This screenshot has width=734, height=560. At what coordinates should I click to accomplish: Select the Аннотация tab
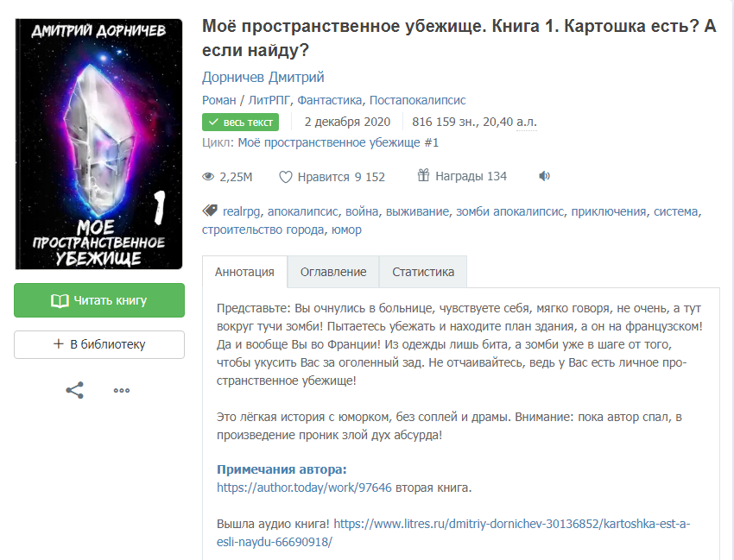pos(244,272)
